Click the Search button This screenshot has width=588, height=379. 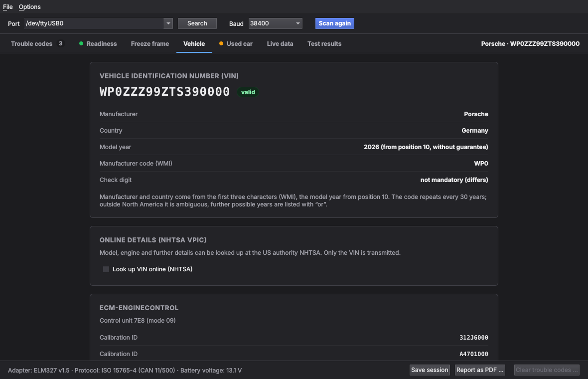coord(197,23)
